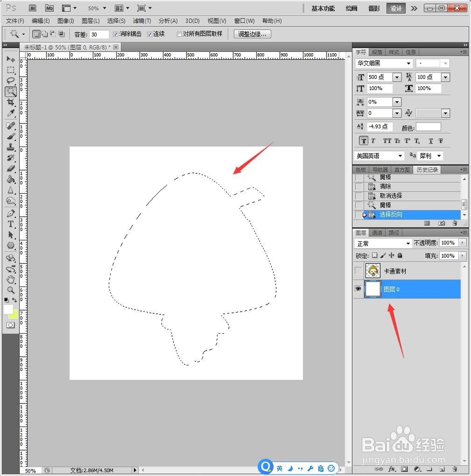Open font family dropdown 华文细黑
471x476 pixels.
point(408,63)
